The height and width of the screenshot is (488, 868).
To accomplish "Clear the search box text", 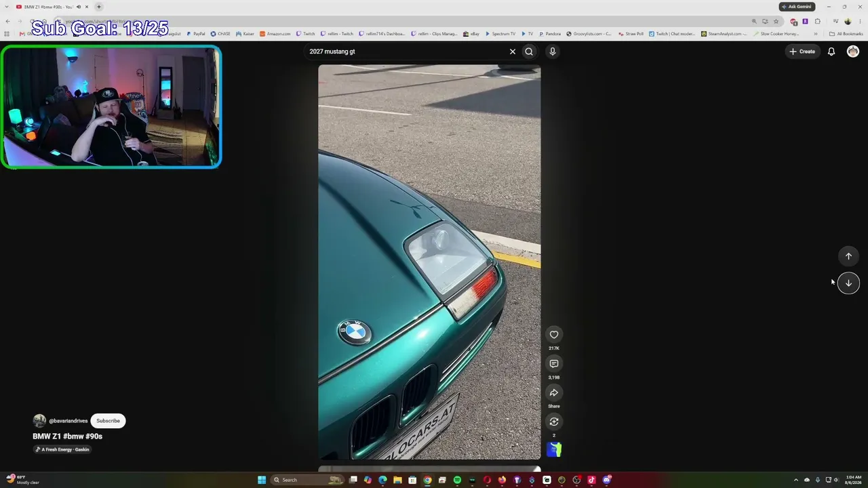I will tap(513, 52).
